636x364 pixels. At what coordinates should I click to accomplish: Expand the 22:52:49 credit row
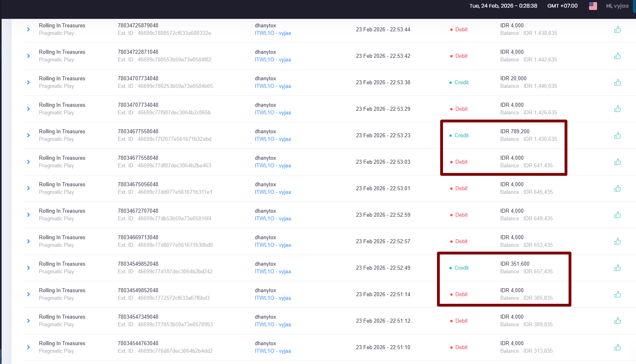28,268
